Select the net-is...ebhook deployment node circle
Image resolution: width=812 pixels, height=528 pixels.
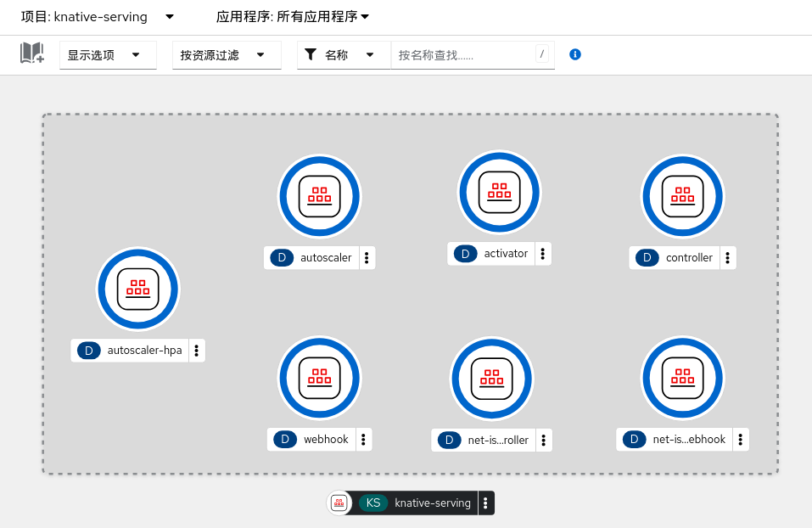tap(682, 379)
